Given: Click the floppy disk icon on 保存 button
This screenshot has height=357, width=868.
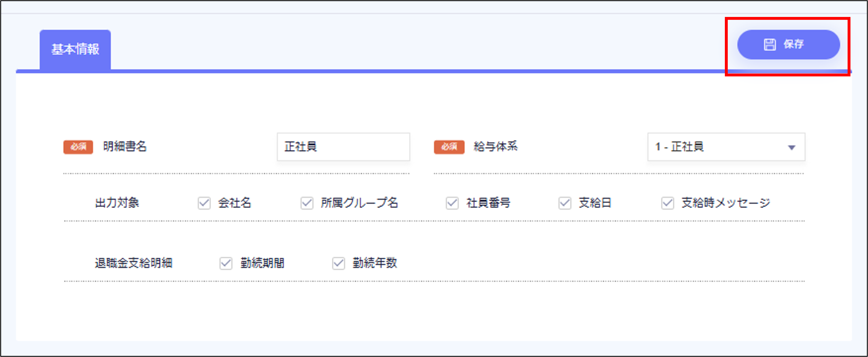Looking at the screenshot, I should [x=770, y=45].
